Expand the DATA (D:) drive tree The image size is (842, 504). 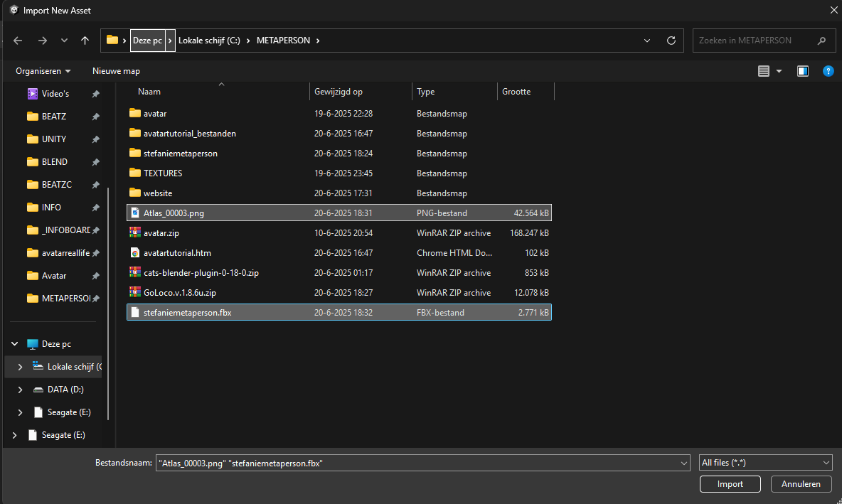click(21, 390)
